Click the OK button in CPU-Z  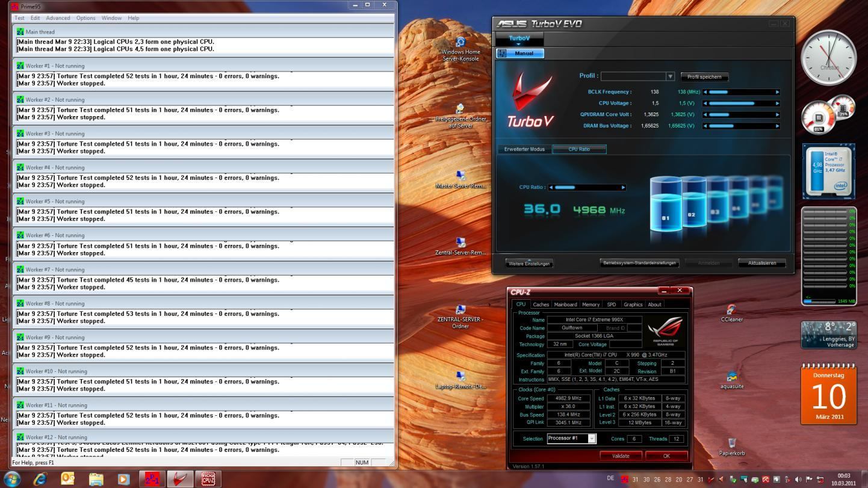666,456
